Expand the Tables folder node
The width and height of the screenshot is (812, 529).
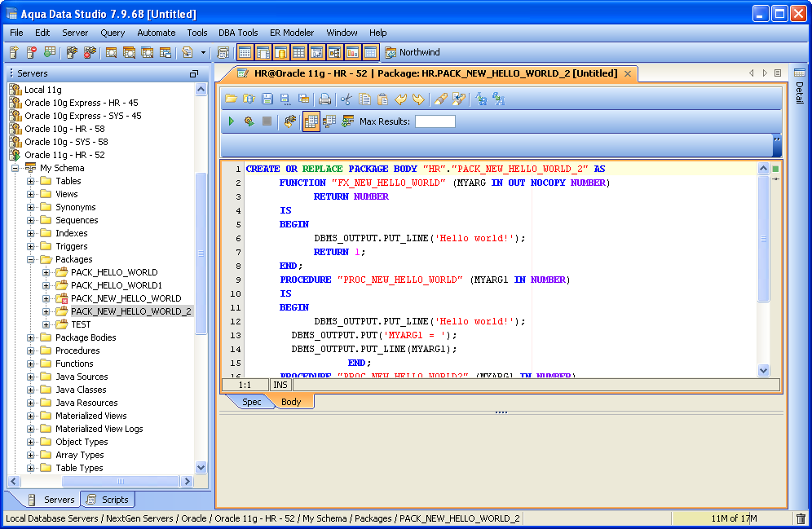32,181
